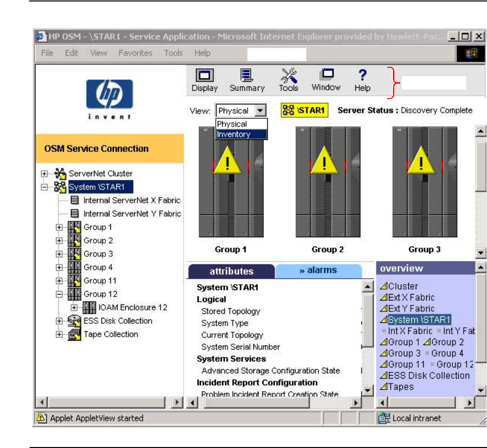The width and height of the screenshot is (487, 448).
Task: Open the File menu
Action: (47, 53)
